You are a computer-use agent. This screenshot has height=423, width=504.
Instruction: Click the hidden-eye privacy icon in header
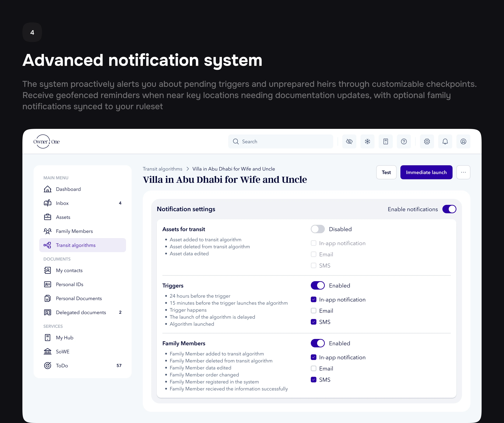coord(349,141)
